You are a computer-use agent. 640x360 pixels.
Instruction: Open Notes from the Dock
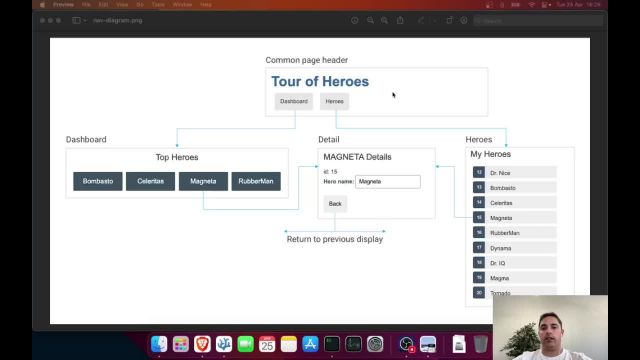point(289,344)
